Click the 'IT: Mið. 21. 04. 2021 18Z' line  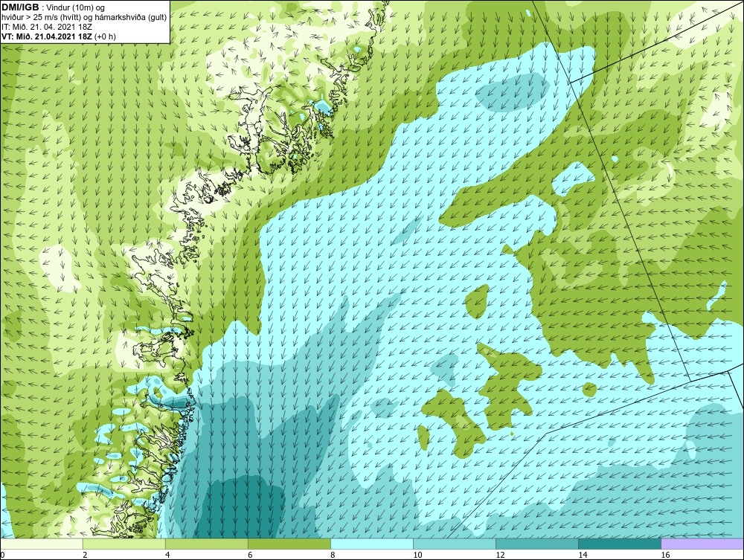coord(47,27)
